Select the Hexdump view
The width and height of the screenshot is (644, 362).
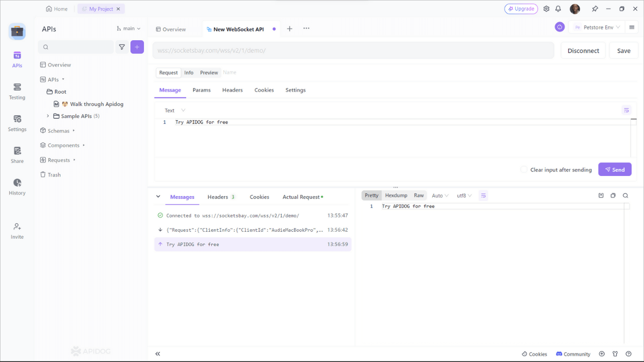coord(396,196)
